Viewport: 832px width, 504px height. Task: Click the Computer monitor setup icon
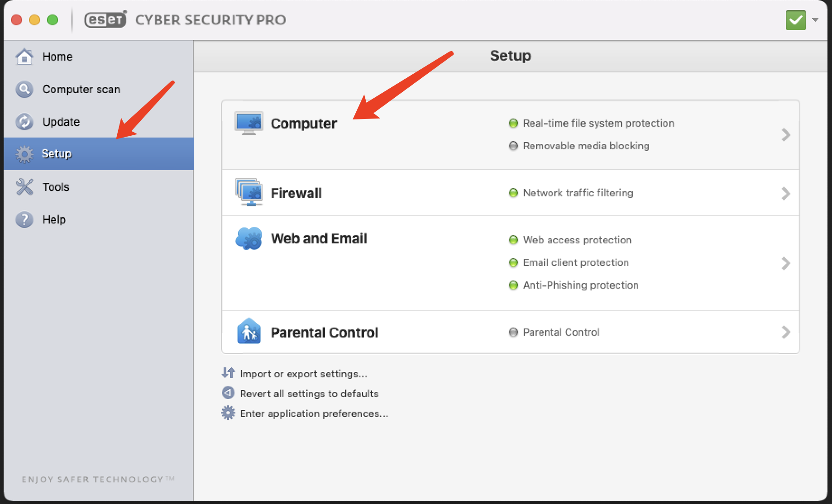click(249, 123)
